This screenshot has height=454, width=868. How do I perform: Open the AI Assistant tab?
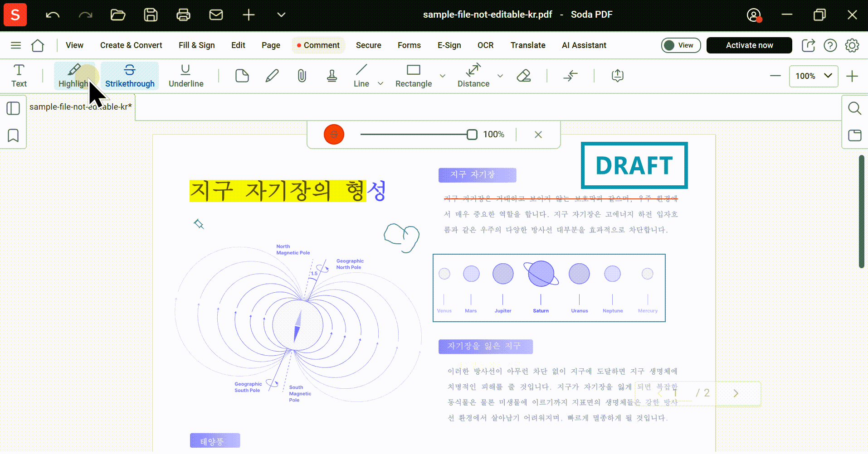pos(584,45)
